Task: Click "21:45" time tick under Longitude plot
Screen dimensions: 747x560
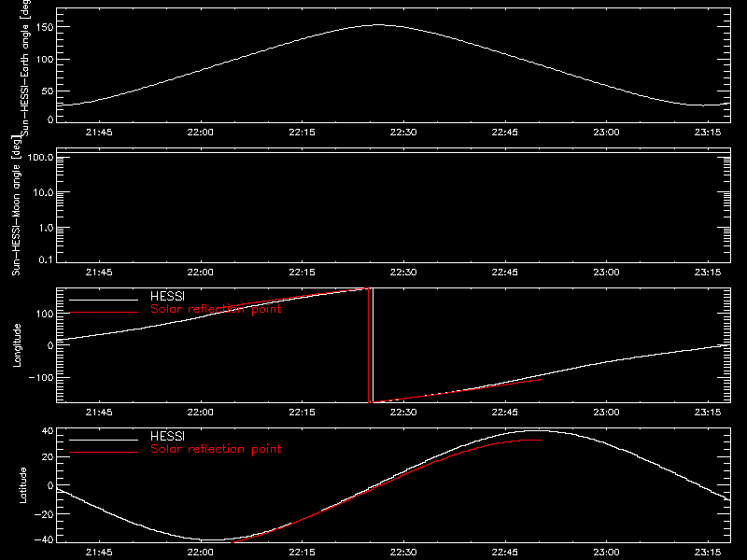Action: coord(99,413)
